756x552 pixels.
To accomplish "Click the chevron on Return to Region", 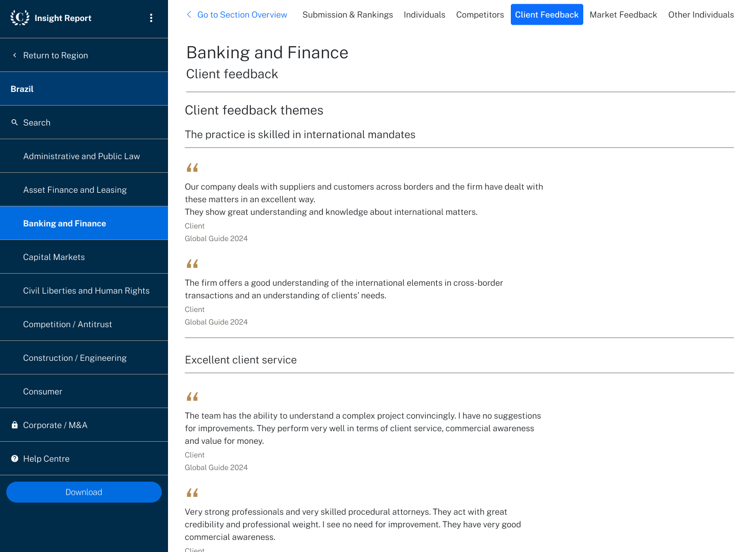I will pos(14,55).
